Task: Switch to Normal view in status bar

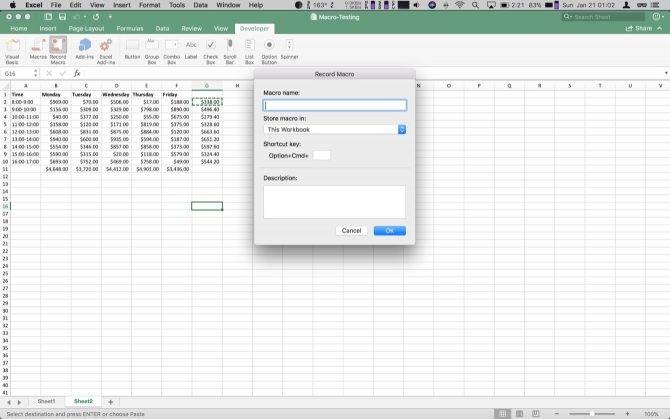Action: pos(503,414)
